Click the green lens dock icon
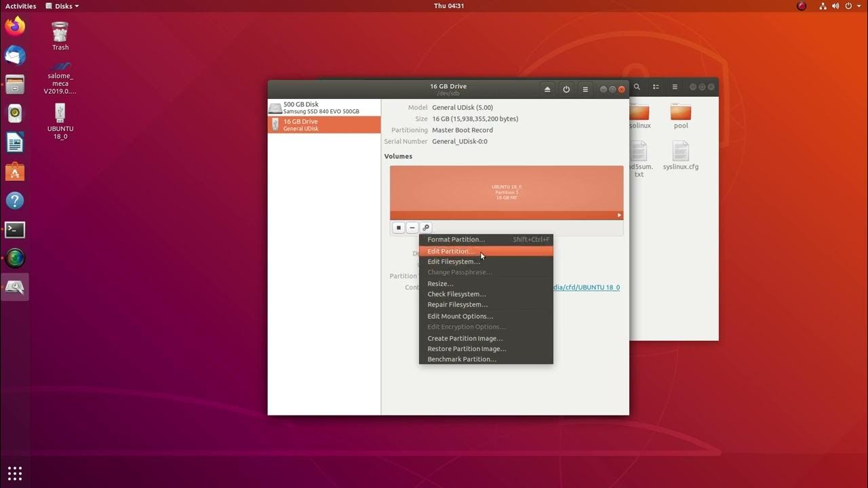Image resolution: width=868 pixels, height=488 pixels. (15, 258)
